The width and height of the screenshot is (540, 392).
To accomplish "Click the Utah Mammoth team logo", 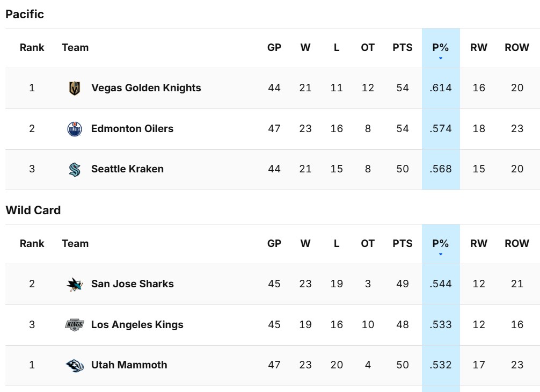I will (x=75, y=365).
